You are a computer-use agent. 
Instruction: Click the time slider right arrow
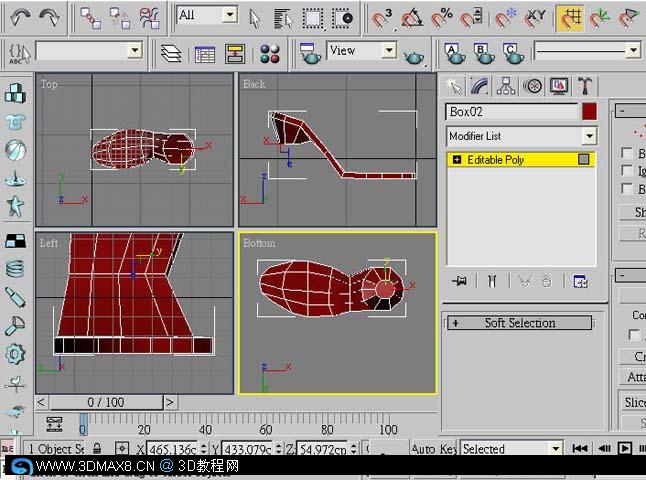[170, 402]
